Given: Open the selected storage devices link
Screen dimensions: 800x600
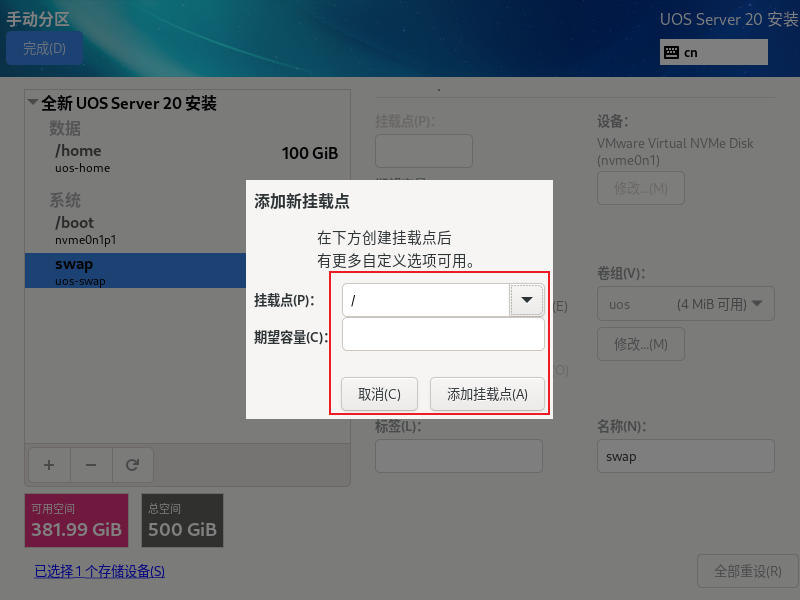Looking at the screenshot, I should [99, 571].
